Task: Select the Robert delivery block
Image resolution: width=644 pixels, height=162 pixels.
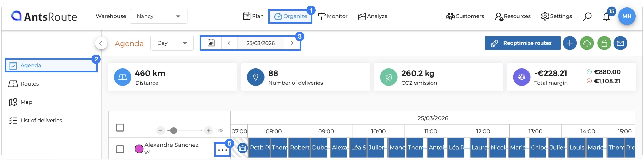Action: point(299,148)
